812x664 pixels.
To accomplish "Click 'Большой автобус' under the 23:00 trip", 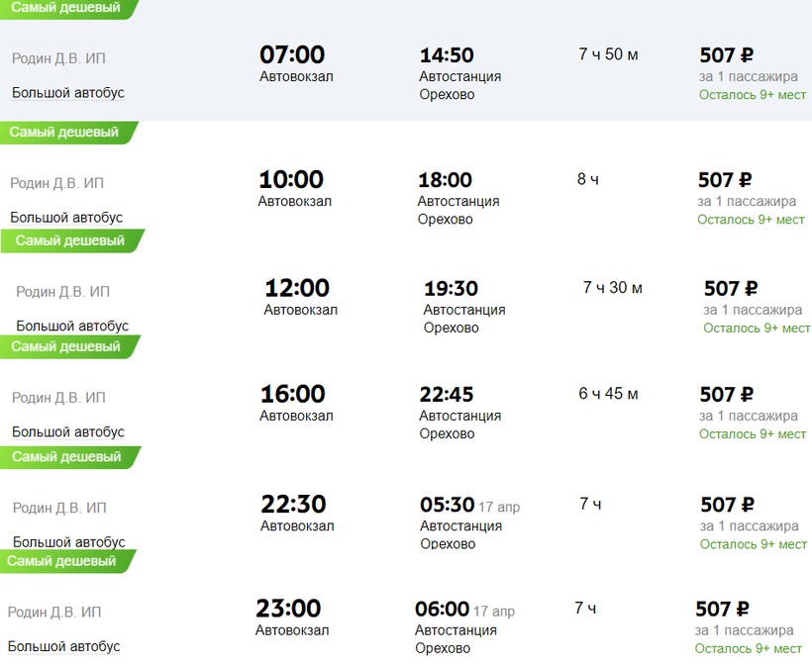I will [x=63, y=647].
